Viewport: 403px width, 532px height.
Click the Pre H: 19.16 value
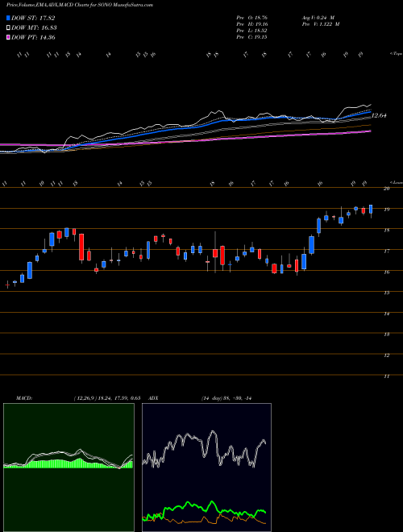pyautogui.click(x=252, y=24)
